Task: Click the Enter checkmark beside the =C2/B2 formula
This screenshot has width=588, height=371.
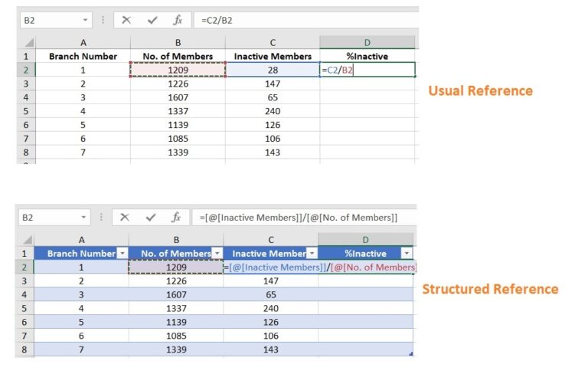Action: tap(152, 20)
